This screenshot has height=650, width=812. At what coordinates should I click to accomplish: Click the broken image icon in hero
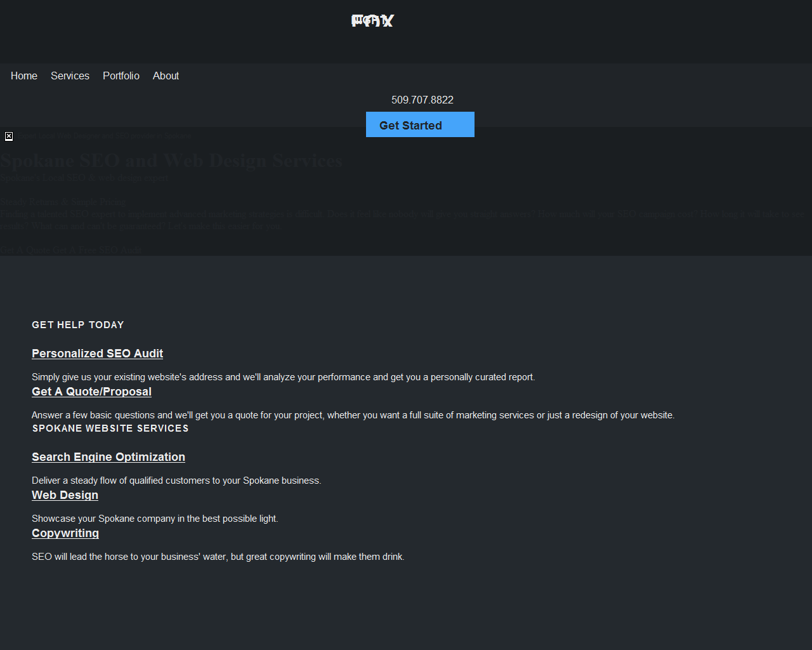(9, 136)
